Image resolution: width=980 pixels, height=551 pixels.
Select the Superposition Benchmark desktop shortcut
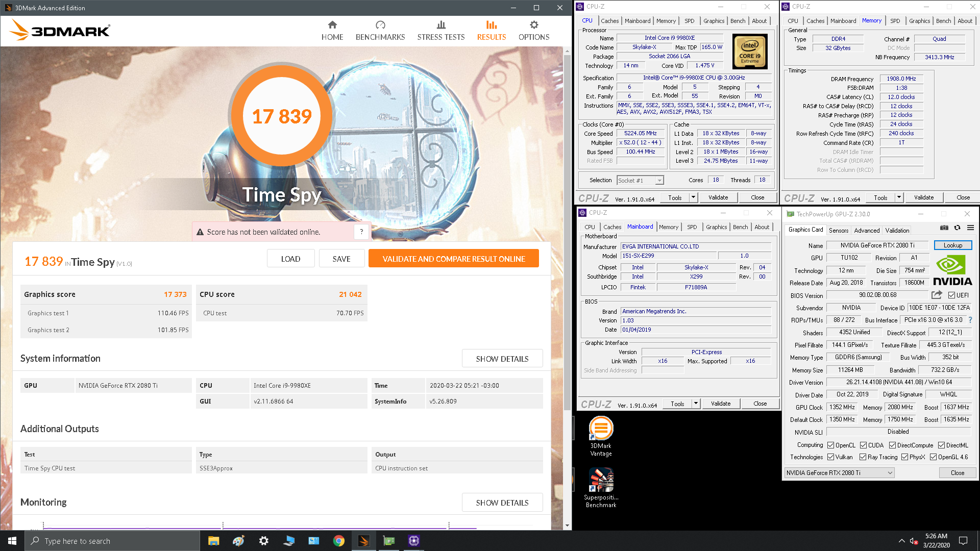tap(601, 488)
